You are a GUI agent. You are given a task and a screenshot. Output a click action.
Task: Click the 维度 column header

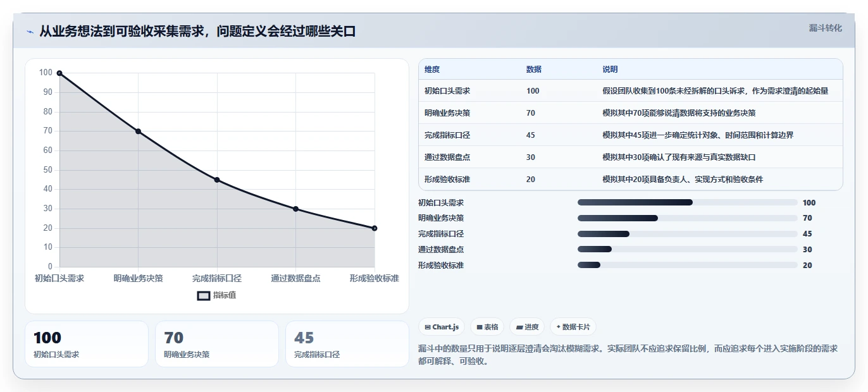pos(432,70)
